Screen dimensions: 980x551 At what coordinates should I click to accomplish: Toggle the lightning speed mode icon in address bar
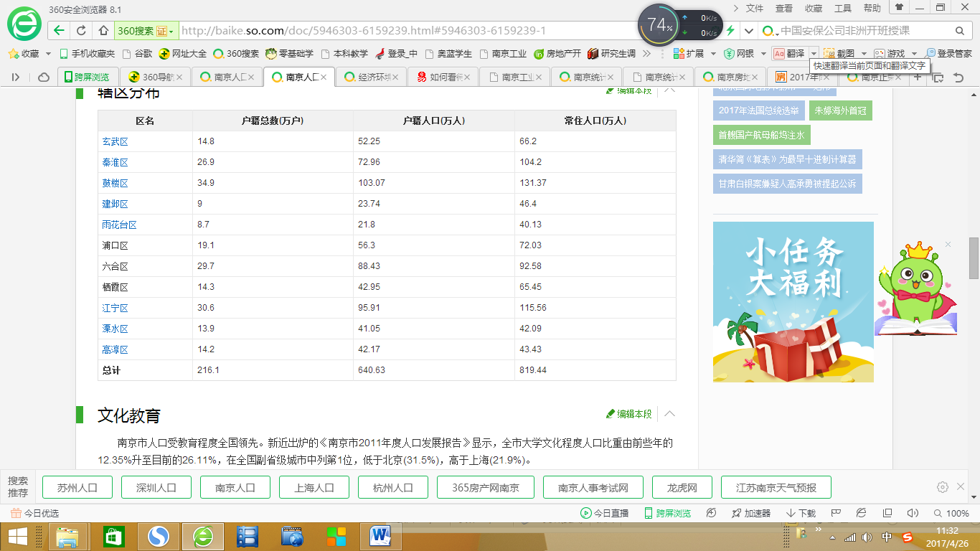[x=730, y=31]
